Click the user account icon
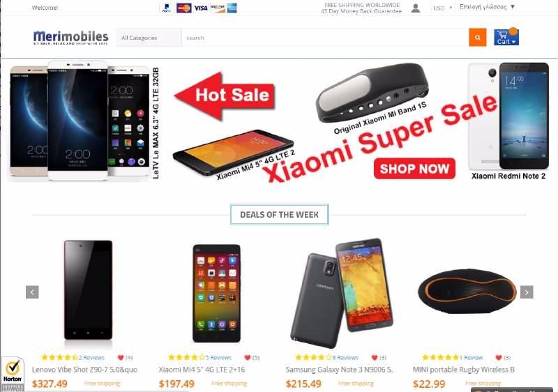The height and width of the screenshot is (392, 558). coord(415,8)
